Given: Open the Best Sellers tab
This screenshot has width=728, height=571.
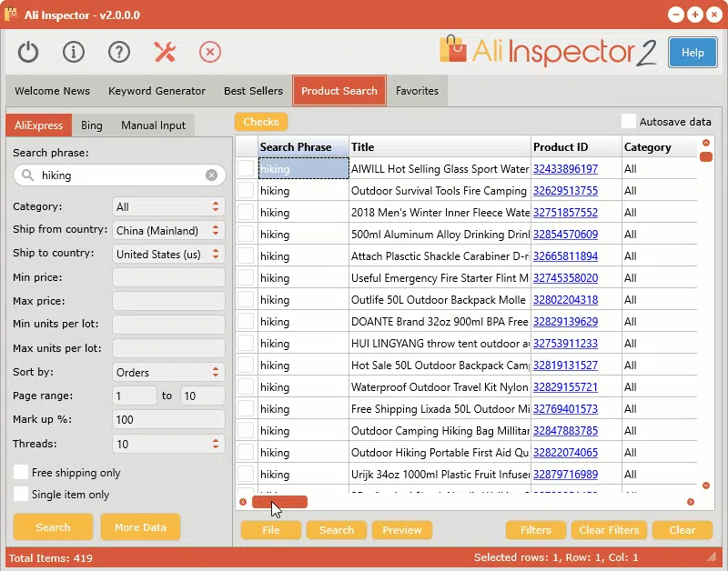Looking at the screenshot, I should point(254,91).
